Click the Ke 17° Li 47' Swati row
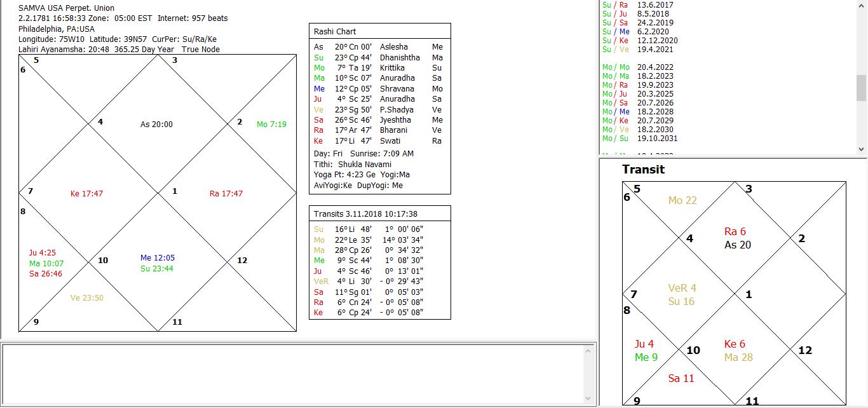The image size is (868, 408). [x=379, y=141]
